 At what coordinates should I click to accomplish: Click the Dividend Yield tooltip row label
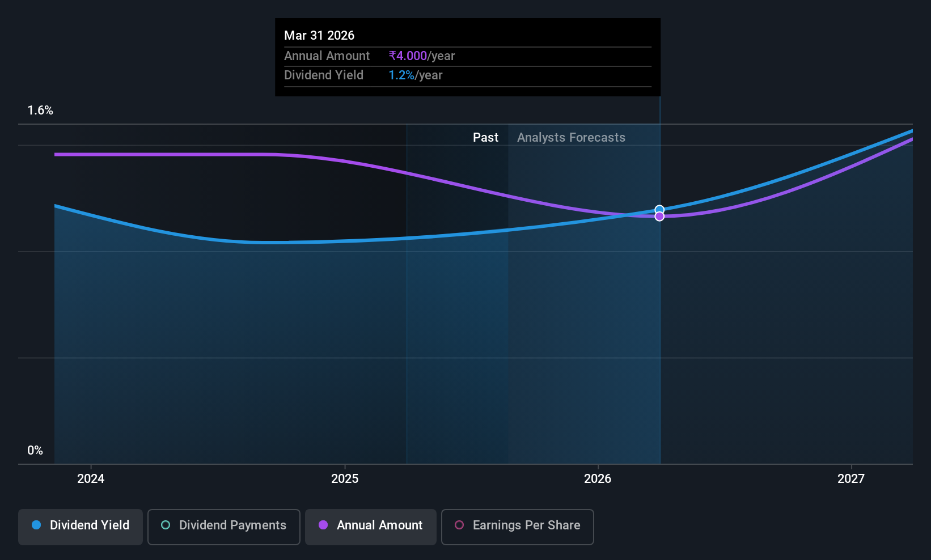point(324,75)
